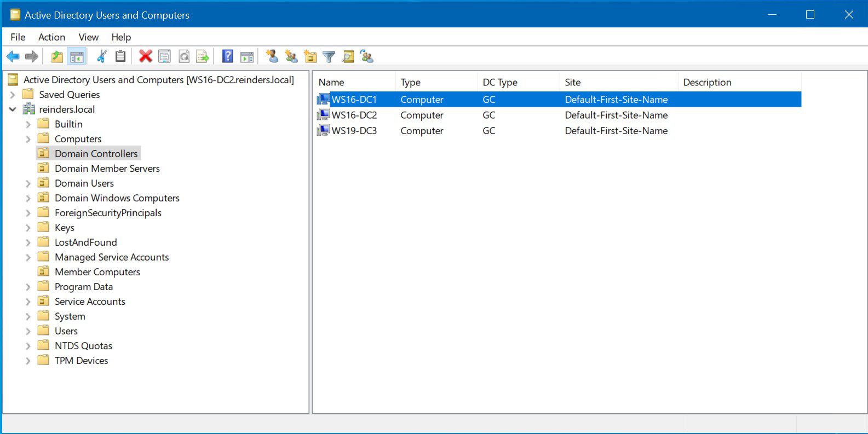Expand the Users container

[x=28, y=331]
